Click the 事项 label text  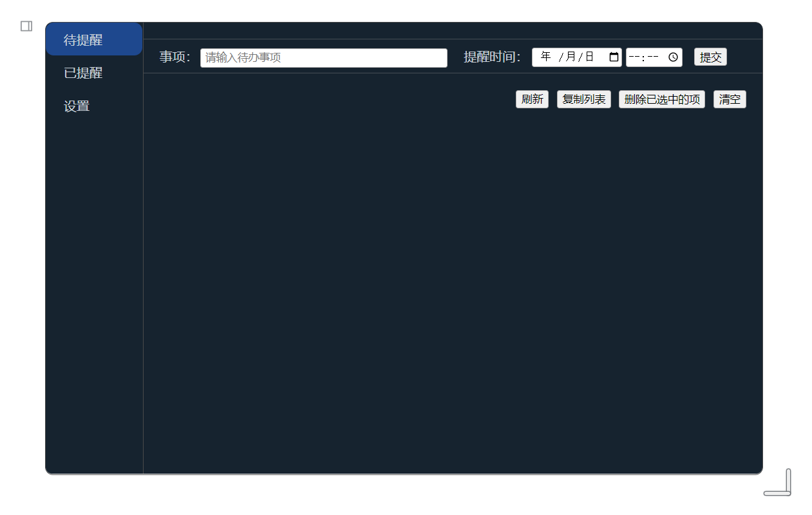[x=175, y=57]
